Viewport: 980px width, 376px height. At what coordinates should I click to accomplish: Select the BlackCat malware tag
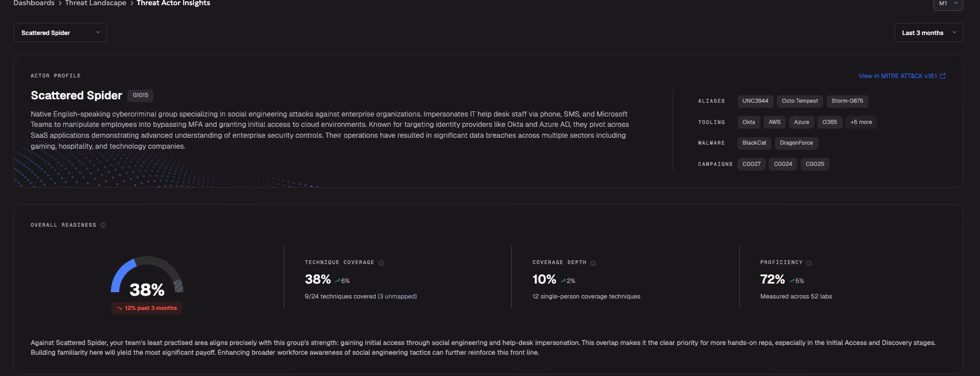click(x=754, y=143)
